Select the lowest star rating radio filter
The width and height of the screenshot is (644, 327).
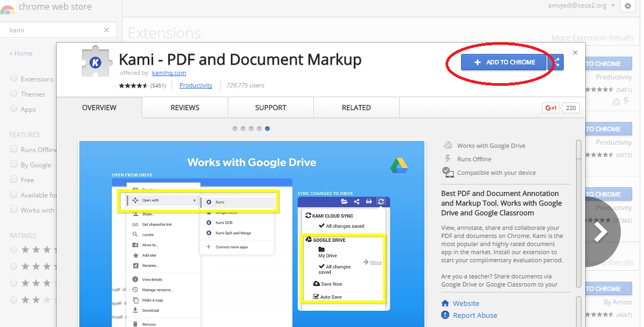[x=13, y=300]
